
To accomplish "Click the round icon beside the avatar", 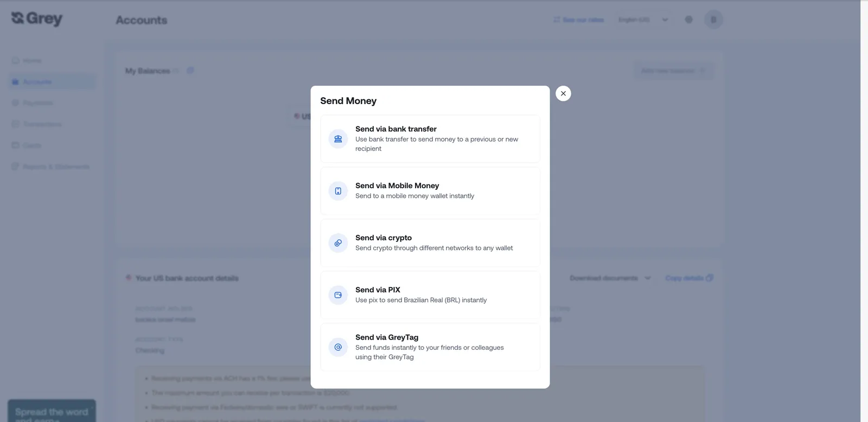I will point(688,20).
